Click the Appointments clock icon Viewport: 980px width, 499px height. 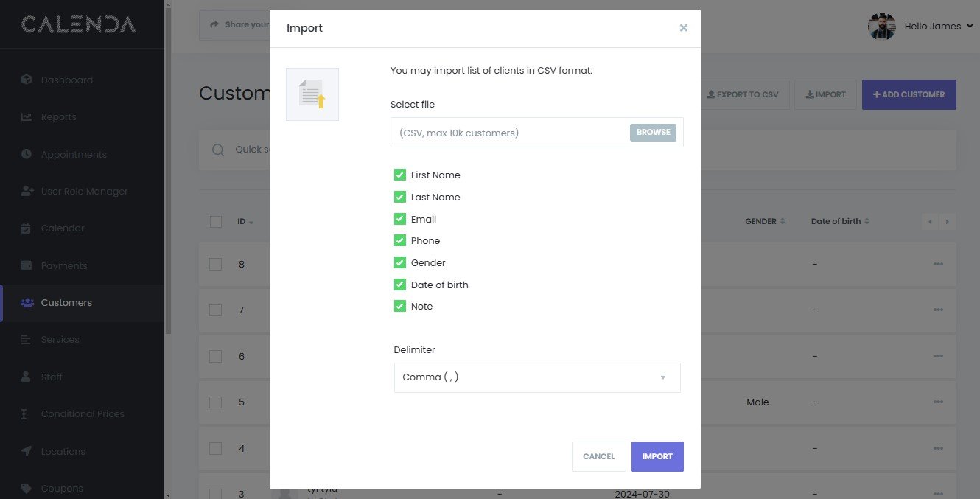[27, 154]
